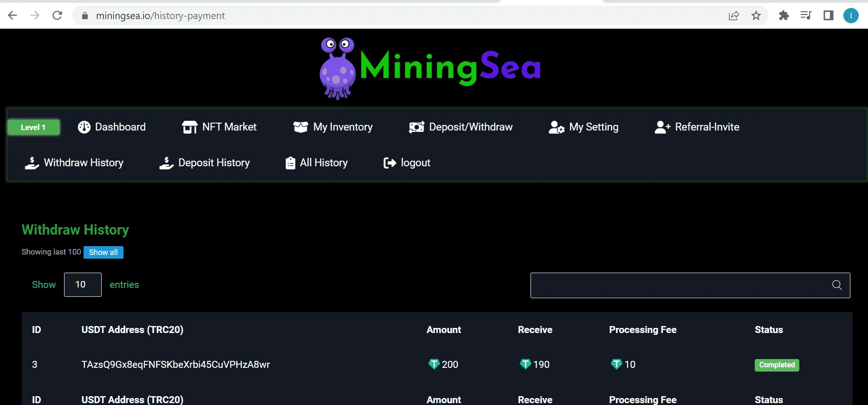
Task: Focus the table search input field
Action: coord(690,285)
